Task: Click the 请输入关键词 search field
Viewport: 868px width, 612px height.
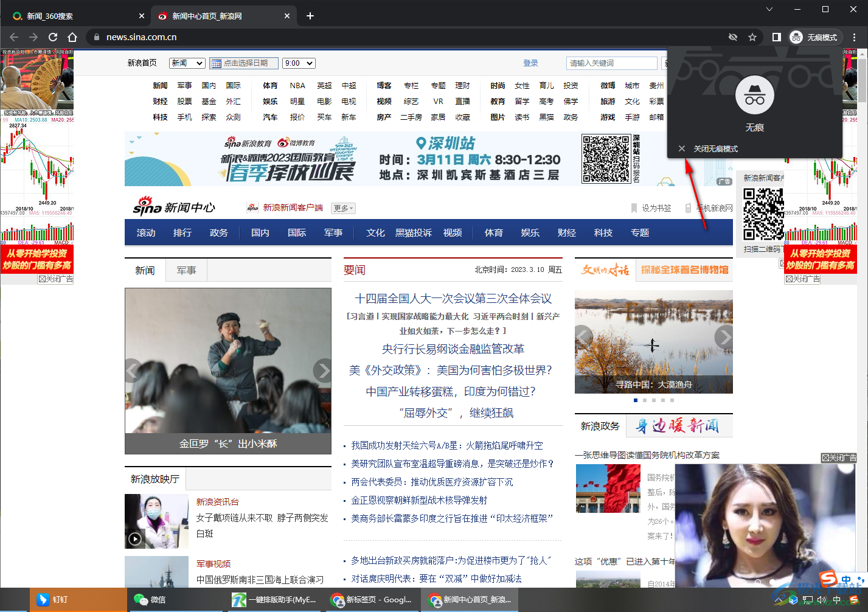Action: point(612,63)
